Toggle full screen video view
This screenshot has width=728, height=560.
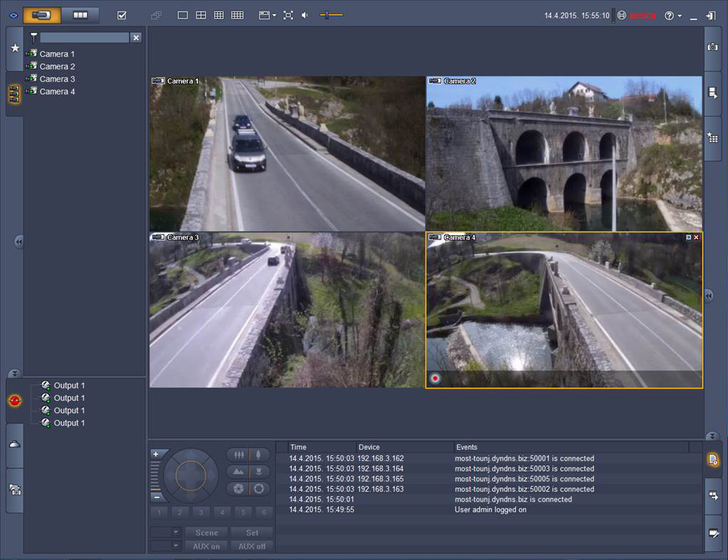[x=288, y=15]
